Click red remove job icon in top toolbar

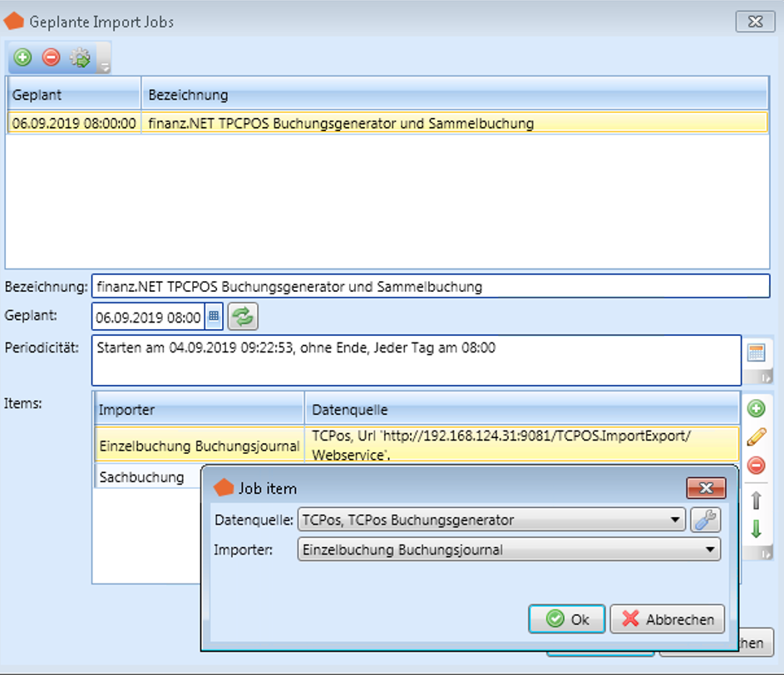point(52,57)
